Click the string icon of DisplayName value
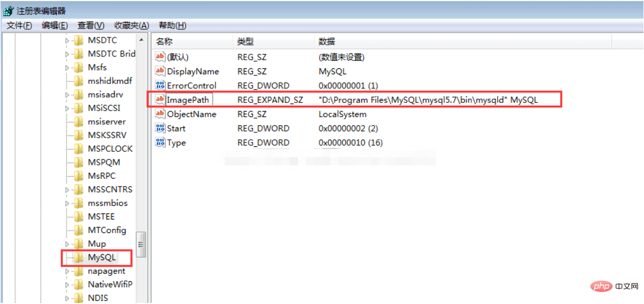This screenshot has height=304, width=644. [160, 71]
